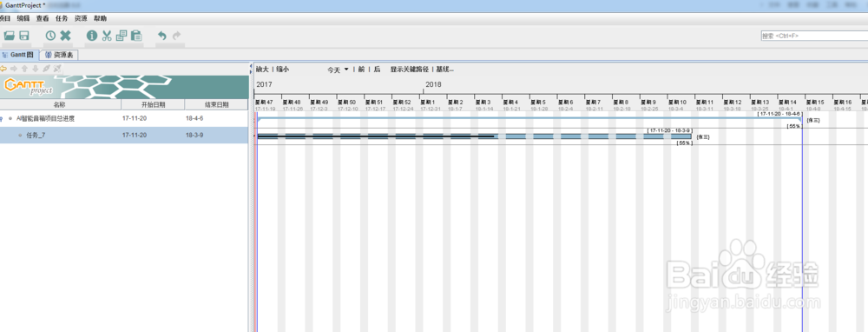
Task: Redo the action using the greyed forward arrow
Action: (x=176, y=36)
